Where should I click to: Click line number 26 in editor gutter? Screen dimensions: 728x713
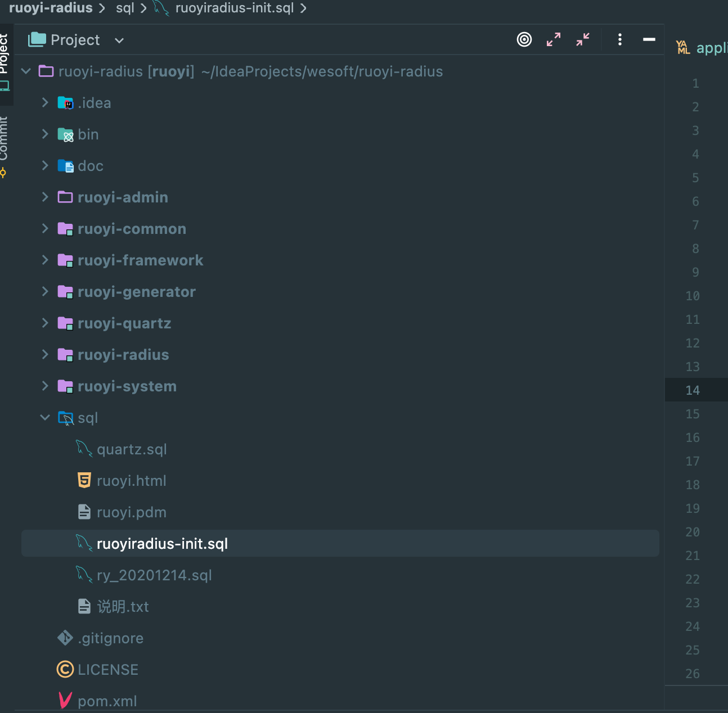click(693, 674)
